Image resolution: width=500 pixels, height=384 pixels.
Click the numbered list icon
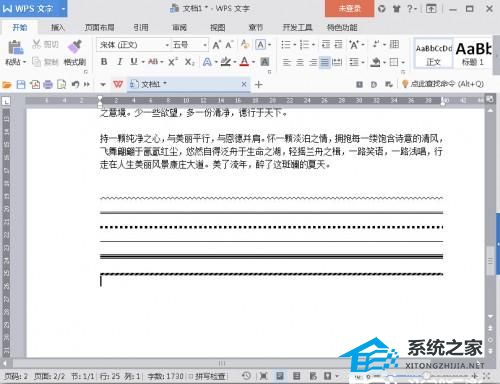tap(304, 44)
